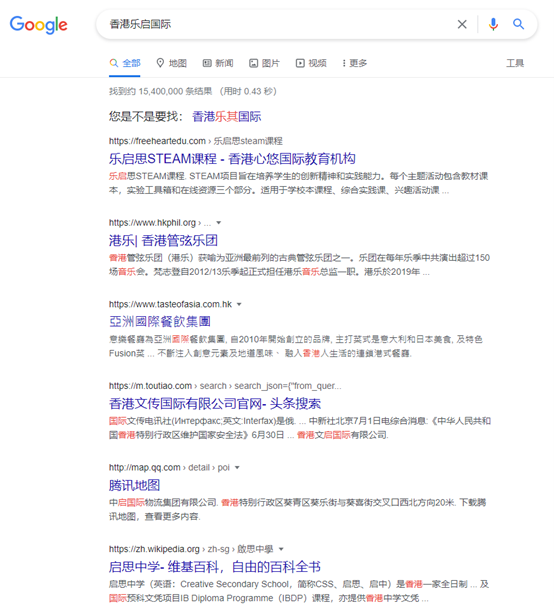Open the 腾讯地图 result link
Screen dimensions: 554x605
(x=134, y=485)
